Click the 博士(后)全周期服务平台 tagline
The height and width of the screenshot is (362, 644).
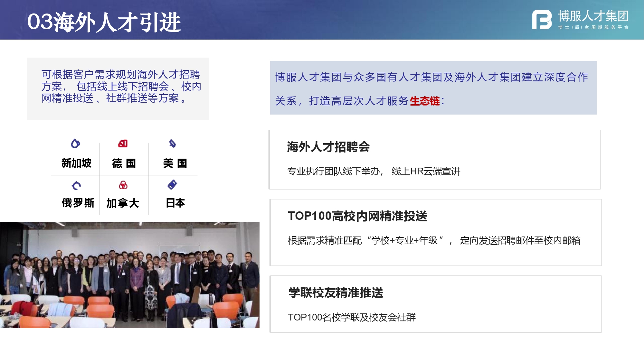click(x=593, y=27)
